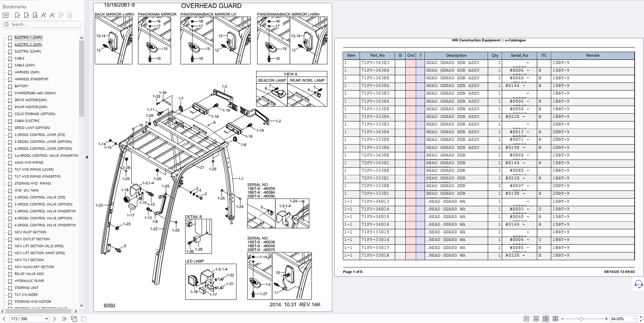Open CABIN ELECTRIC bookmark
The width and height of the screenshot is (644, 323).
27,121
